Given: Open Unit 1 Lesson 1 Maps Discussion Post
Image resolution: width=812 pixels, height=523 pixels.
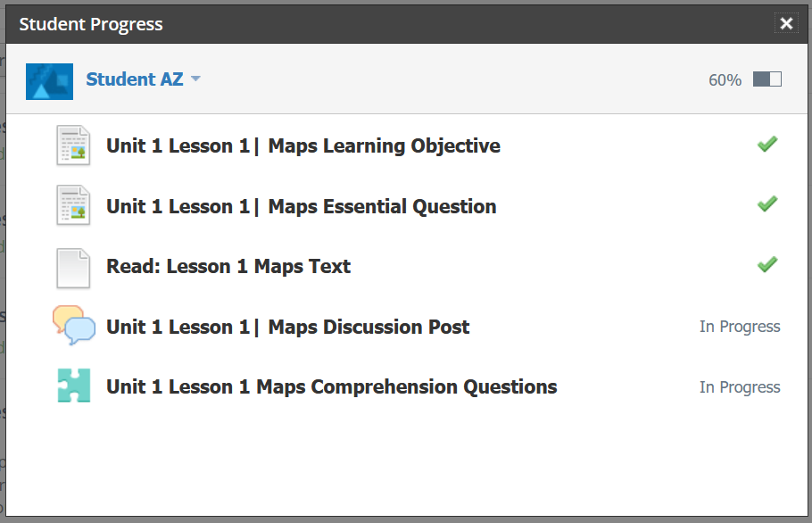Looking at the screenshot, I should [x=288, y=328].
